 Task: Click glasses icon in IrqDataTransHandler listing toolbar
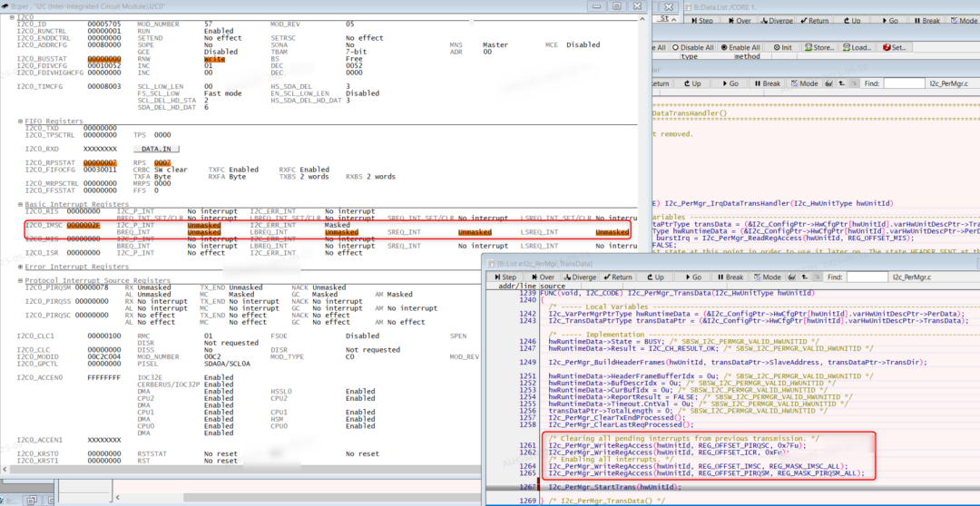[x=830, y=83]
